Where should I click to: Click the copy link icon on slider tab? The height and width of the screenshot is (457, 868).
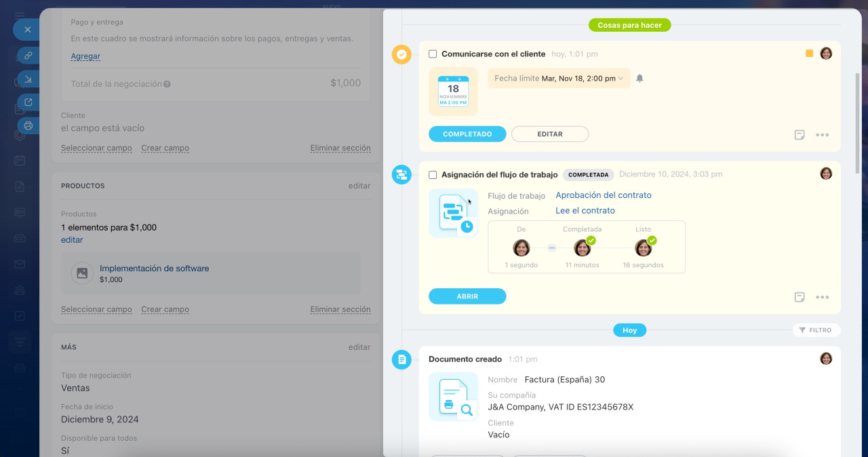28,56
